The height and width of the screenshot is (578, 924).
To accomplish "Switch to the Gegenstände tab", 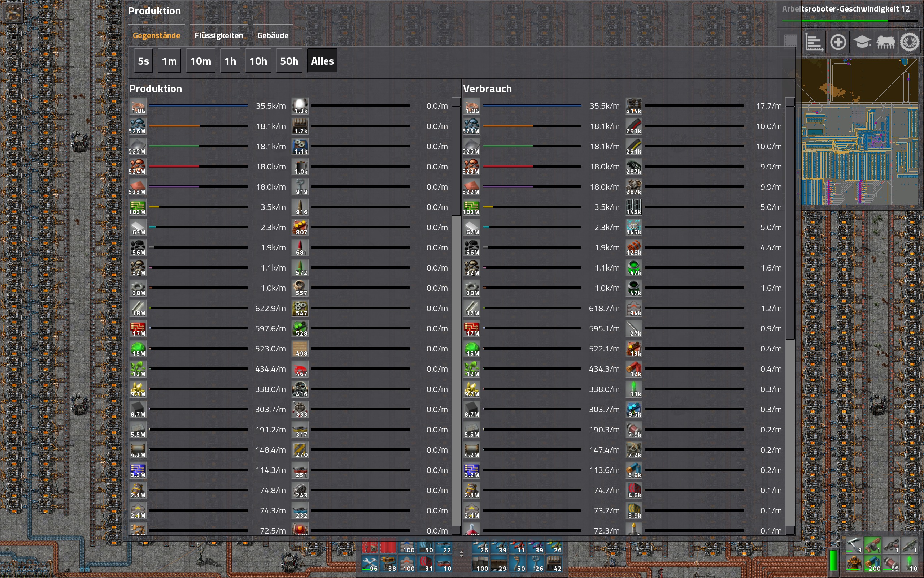I will point(157,35).
